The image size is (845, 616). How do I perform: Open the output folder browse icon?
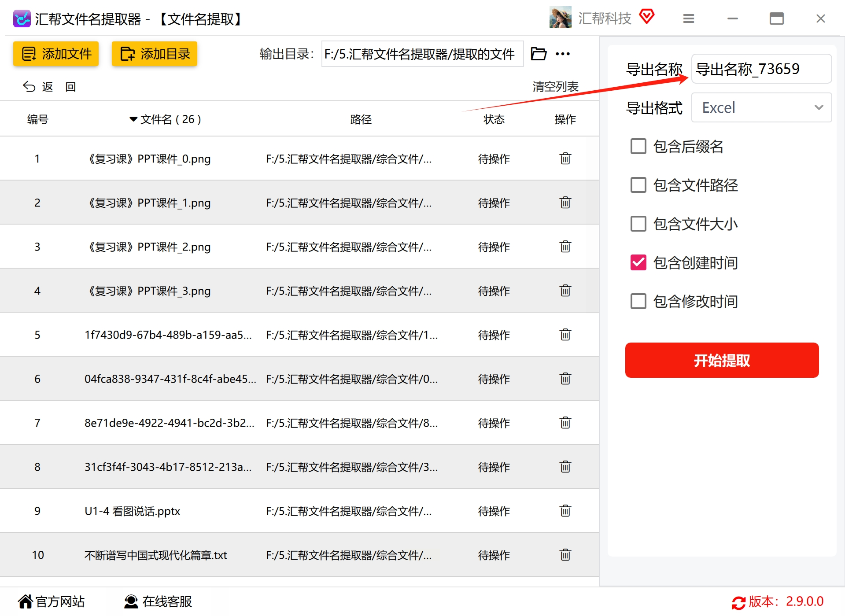point(538,54)
